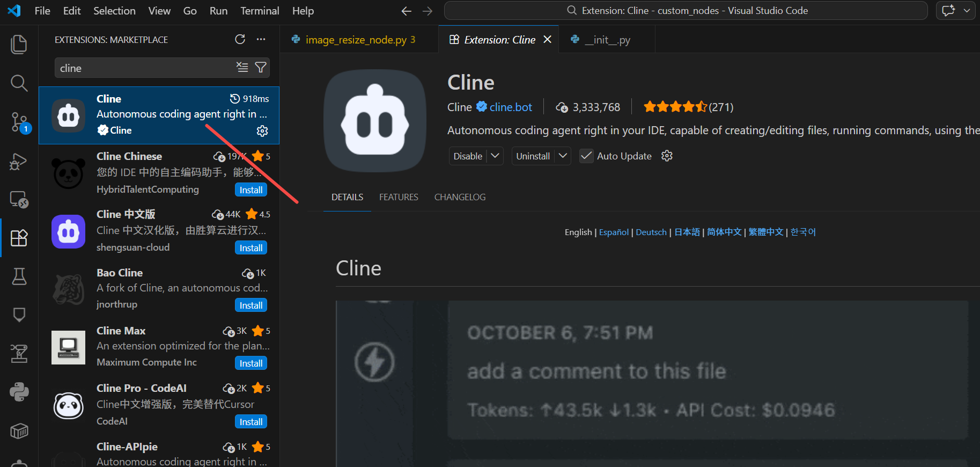Image resolution: width=980 pixels, height=467 pixels.
Task: Open the cline.bot publisher link
Action: tap(511, 107)
